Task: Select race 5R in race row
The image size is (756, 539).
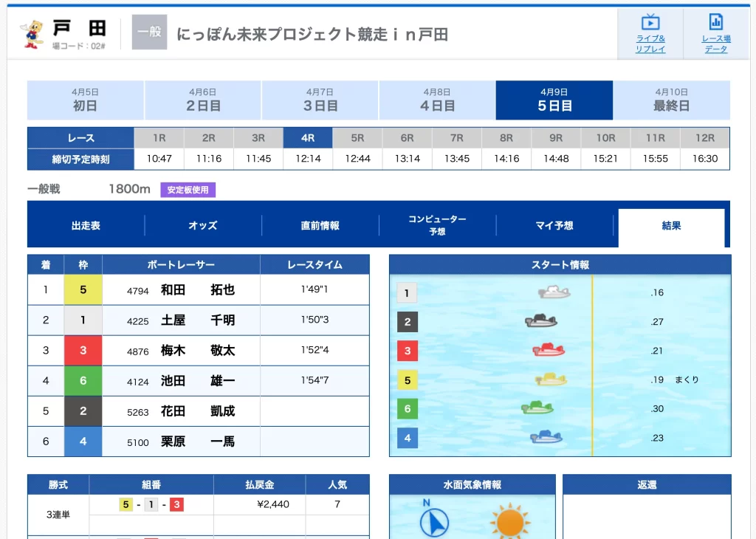Action: tap(357, 138)
